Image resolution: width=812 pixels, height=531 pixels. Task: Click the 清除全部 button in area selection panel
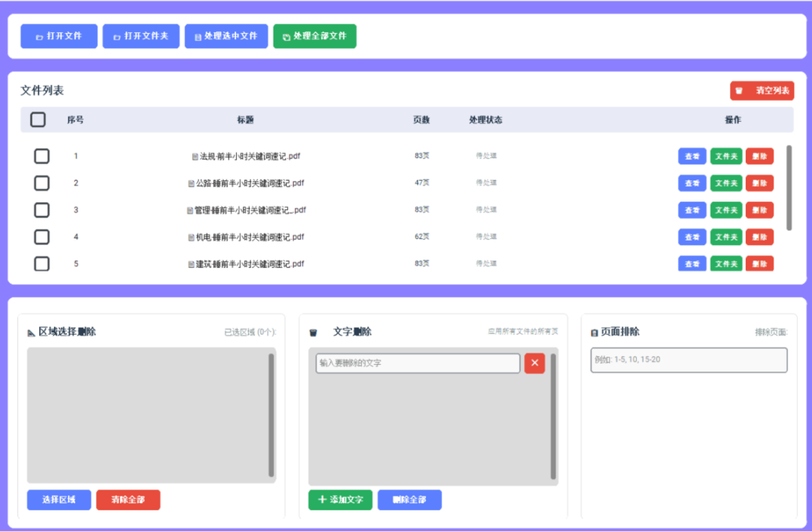tap(128, 499)
